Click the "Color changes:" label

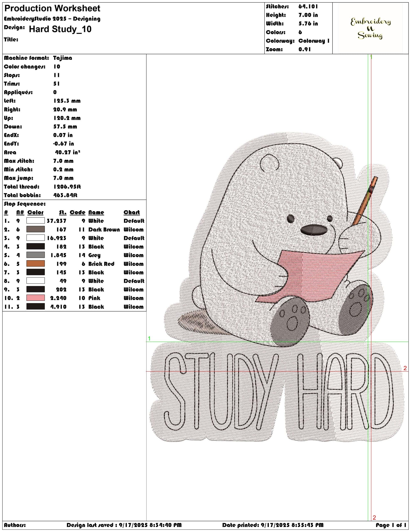(x=25, y=66)
